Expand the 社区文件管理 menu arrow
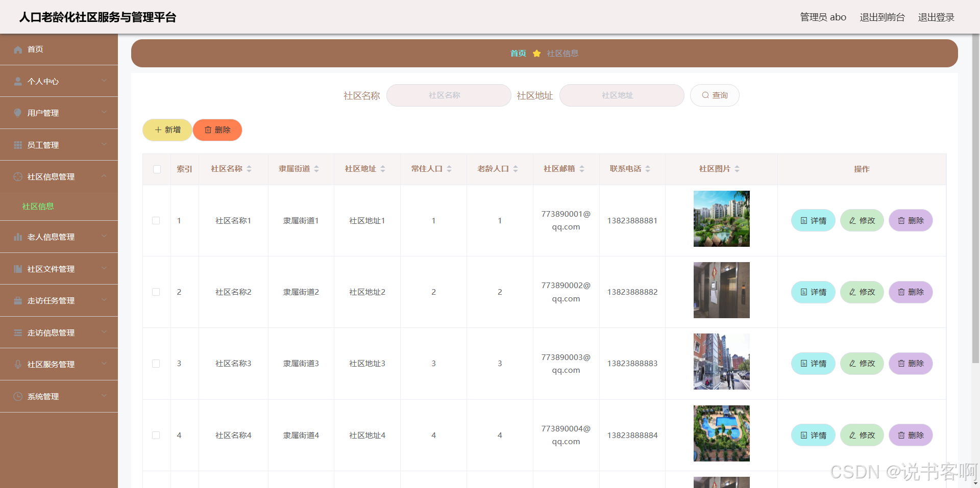This screenshot has height=488, width=980. pos(104,268)
